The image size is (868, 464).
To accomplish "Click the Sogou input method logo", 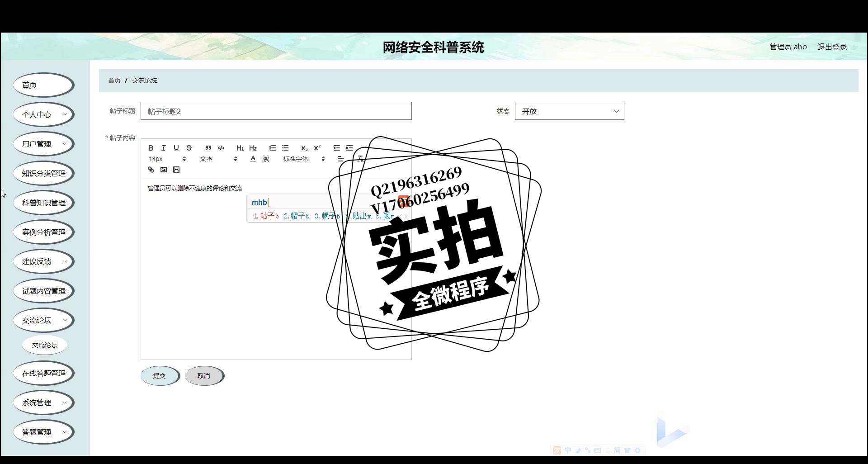I will (x=557, y=450).
